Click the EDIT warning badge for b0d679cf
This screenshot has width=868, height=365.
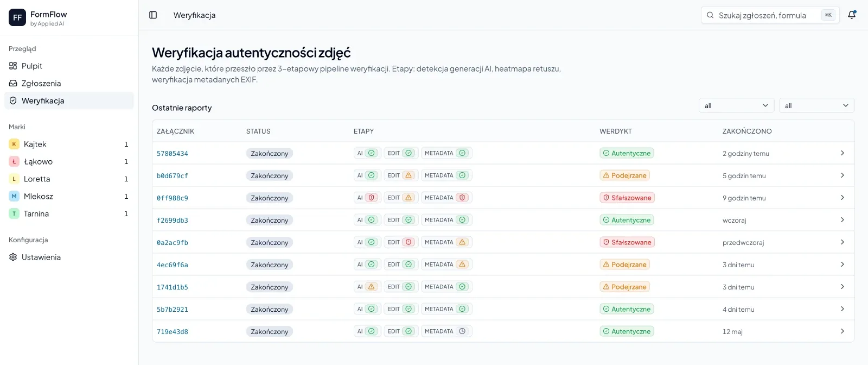400,175
